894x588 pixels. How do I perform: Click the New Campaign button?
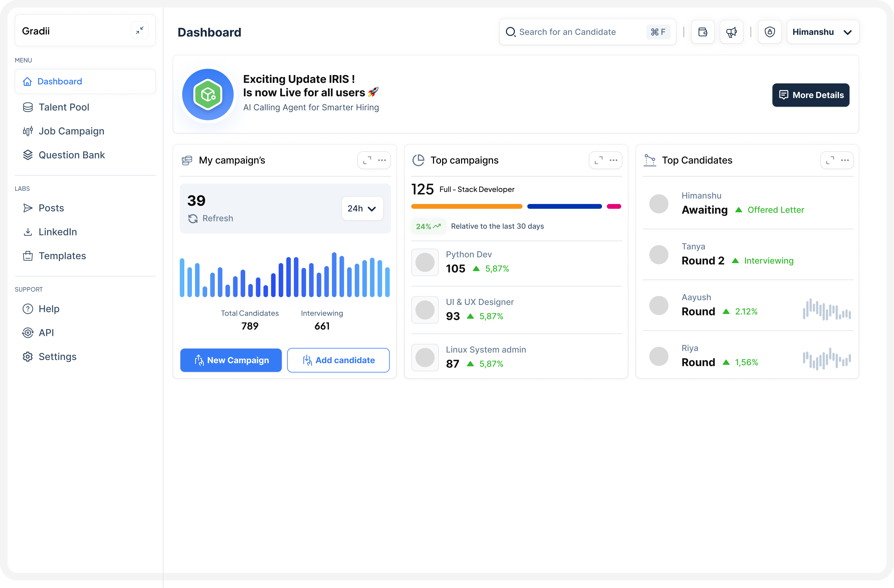(231, 360)
